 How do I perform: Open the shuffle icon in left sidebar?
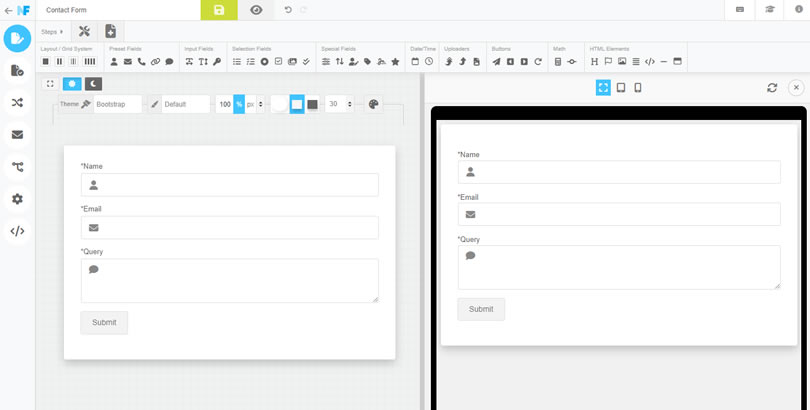pyautogui.click(x=17, y=102)
